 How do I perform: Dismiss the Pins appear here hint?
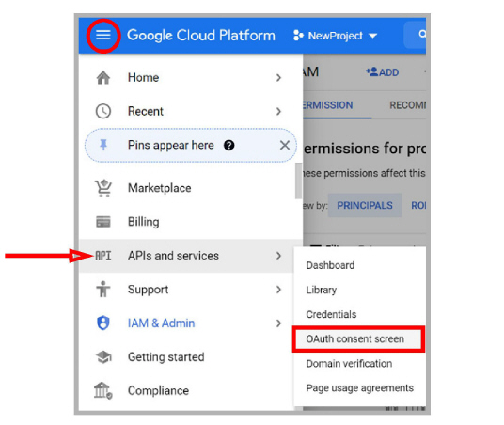click(285, 146)
